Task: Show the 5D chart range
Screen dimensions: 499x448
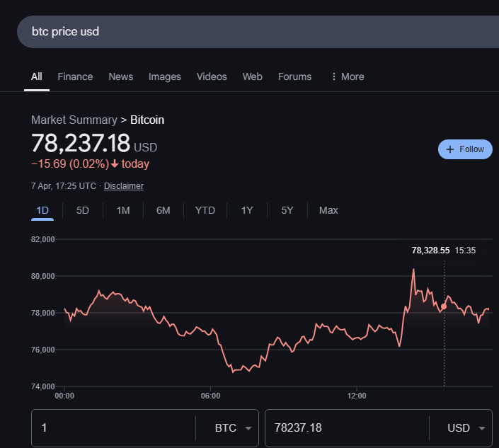Action: pyautogui.click(x=82, y=210)
